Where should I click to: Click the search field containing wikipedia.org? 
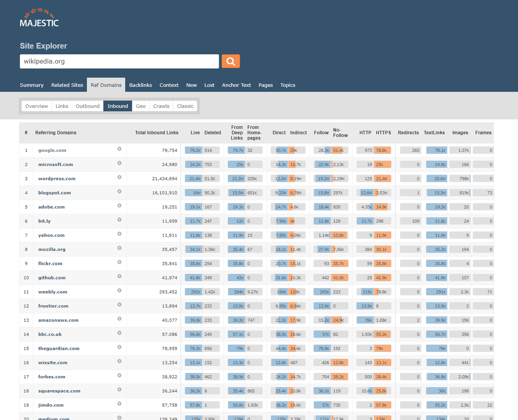pos(119,61)
